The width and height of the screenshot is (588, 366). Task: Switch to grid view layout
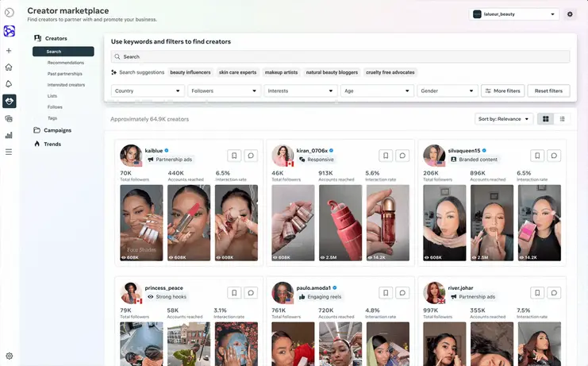coord(545,119)
